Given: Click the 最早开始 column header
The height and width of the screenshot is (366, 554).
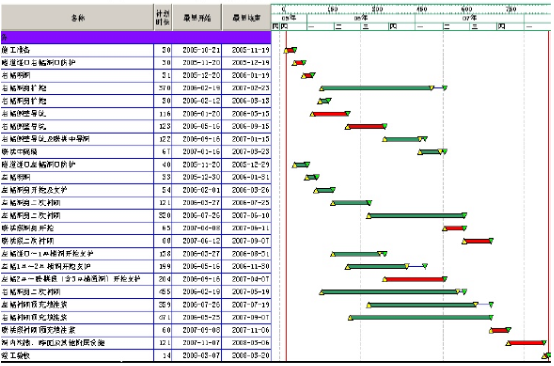Looking at the screenshot, I should [197, 18].
